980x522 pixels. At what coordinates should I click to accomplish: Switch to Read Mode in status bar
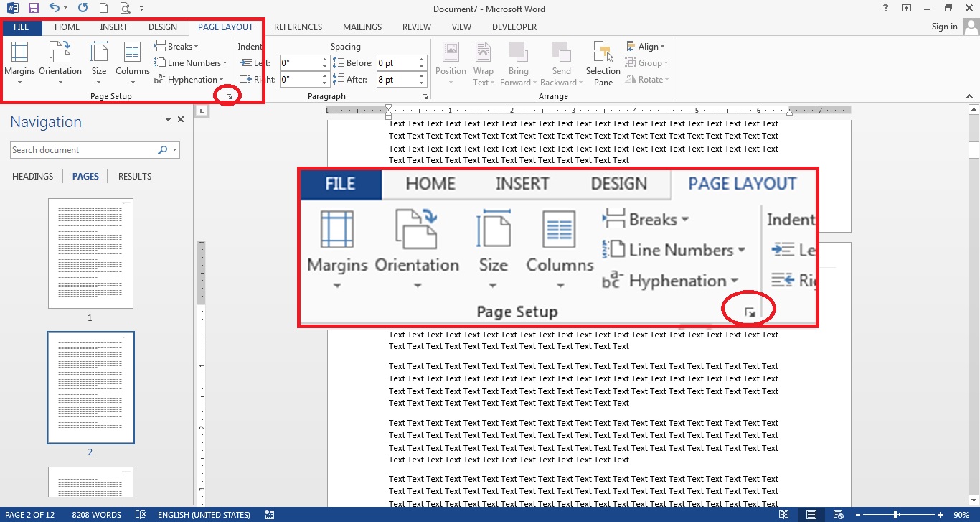783,514
